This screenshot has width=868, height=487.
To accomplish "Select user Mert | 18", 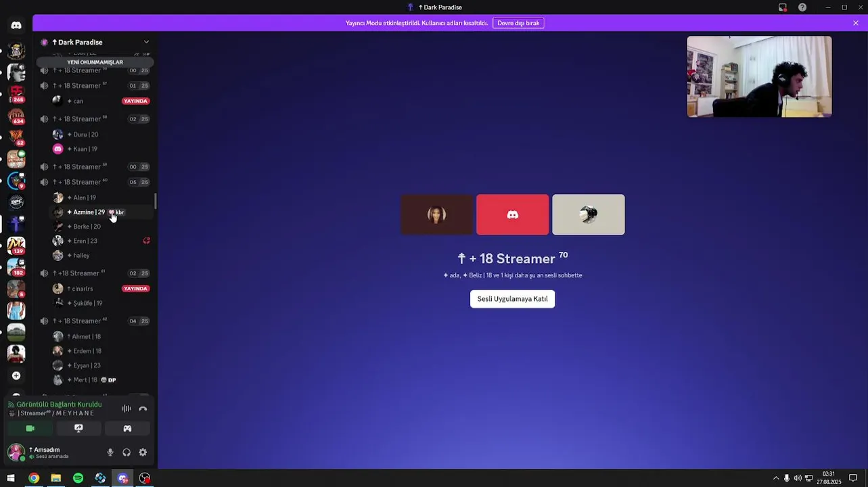I will (100, 380).
